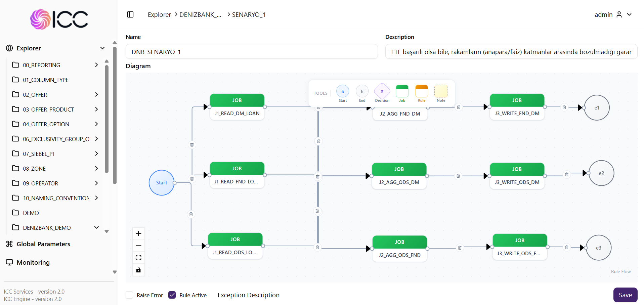
Task: Select the End node tool
Action: coord(362,91)
